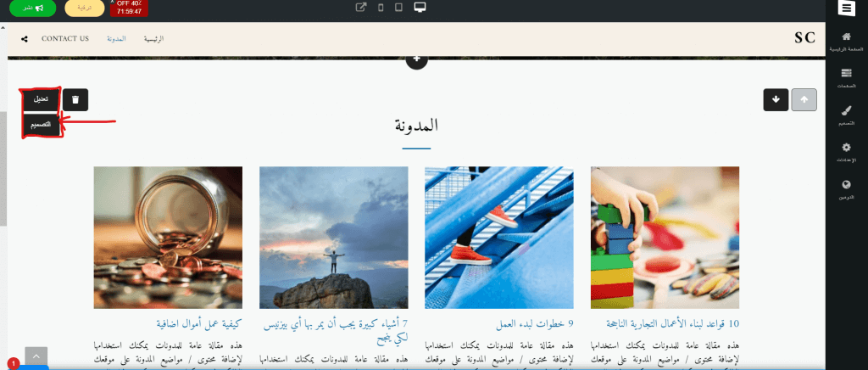This screenshot has height=370, width=868.
Task: Select التصميم option from edit menu
Action: coord(42,125)
